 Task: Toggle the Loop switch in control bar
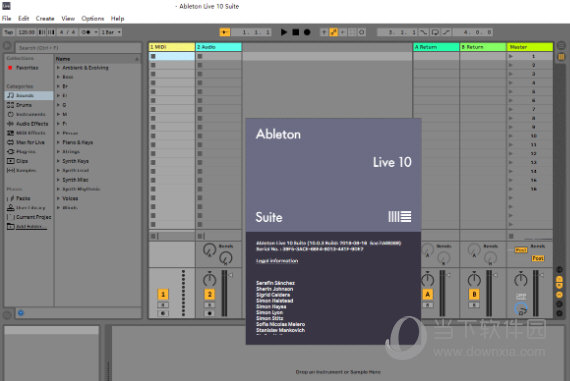tap(435, 32)
